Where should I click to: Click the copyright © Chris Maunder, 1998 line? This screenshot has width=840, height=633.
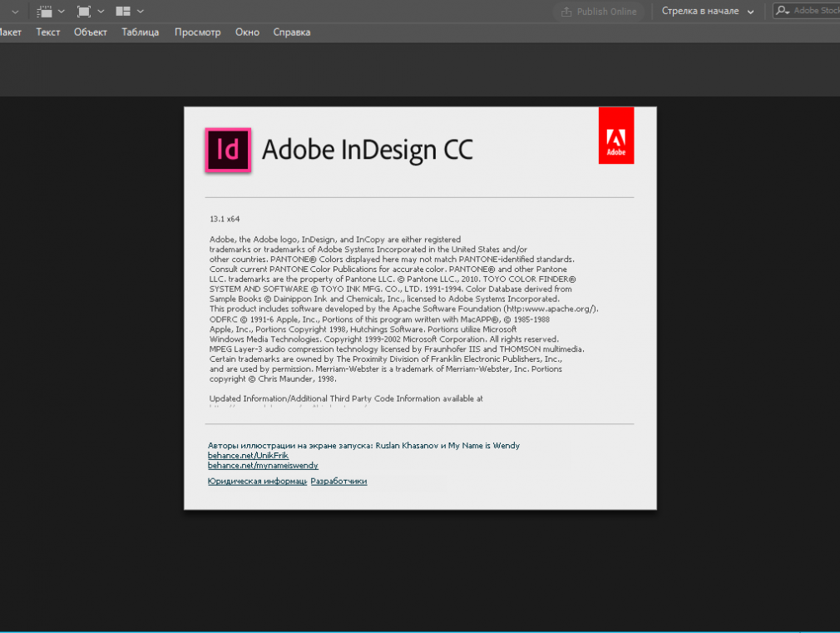coord(273,379)
